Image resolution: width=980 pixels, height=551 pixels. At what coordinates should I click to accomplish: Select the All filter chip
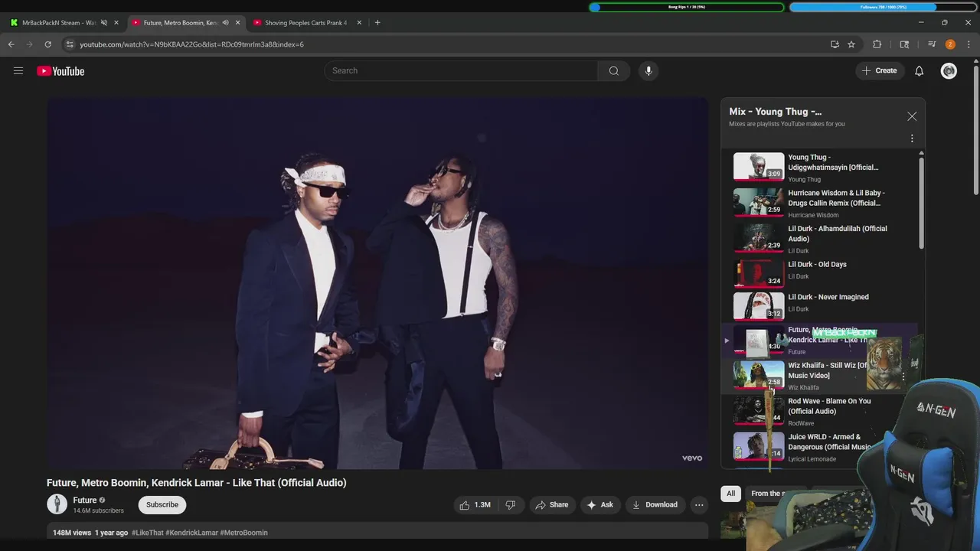[x=731, y=494]
